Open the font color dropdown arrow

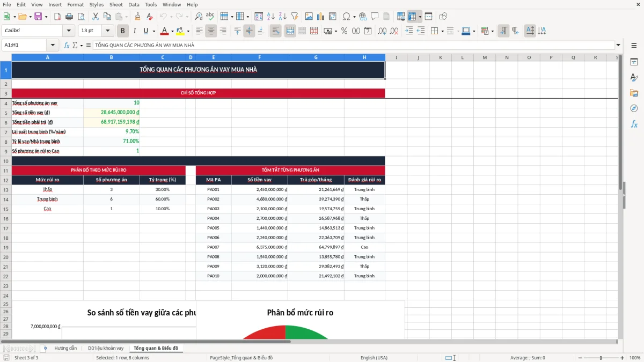pyautogui.click(x=172, y=31)
